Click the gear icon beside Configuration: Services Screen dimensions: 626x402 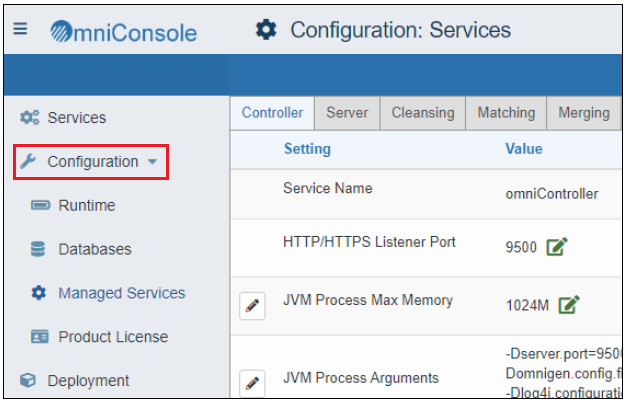tap(266, 30)
